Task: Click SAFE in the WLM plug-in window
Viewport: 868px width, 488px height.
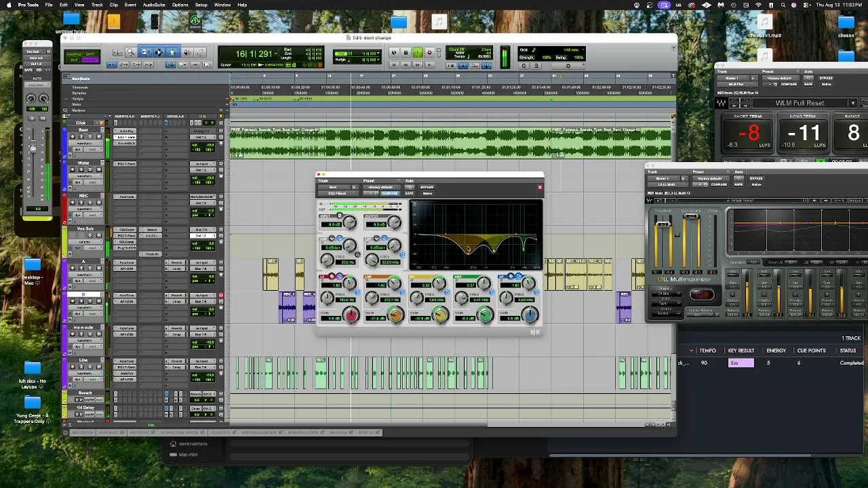Action: tap(809, 84)
